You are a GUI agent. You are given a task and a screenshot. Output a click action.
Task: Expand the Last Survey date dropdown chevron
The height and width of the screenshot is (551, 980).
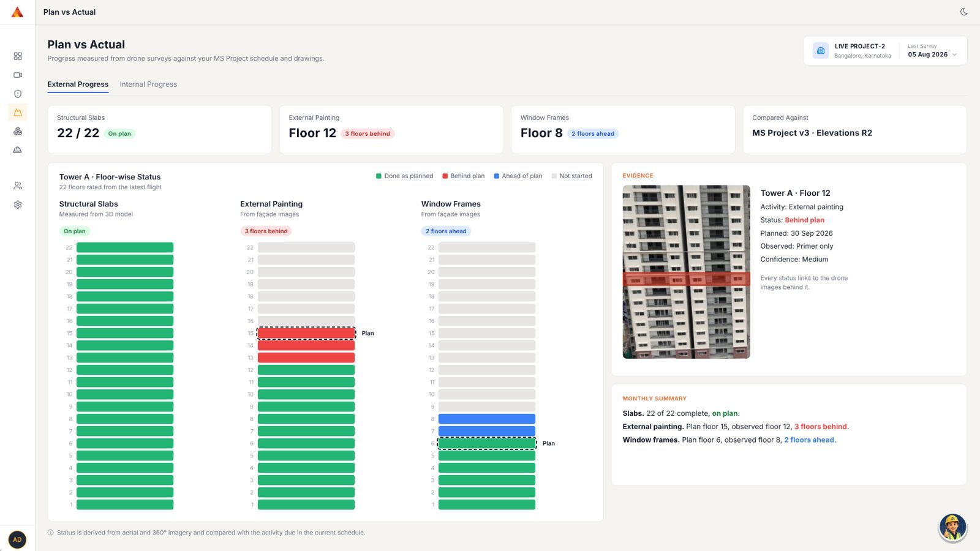(x=954, y=54)
